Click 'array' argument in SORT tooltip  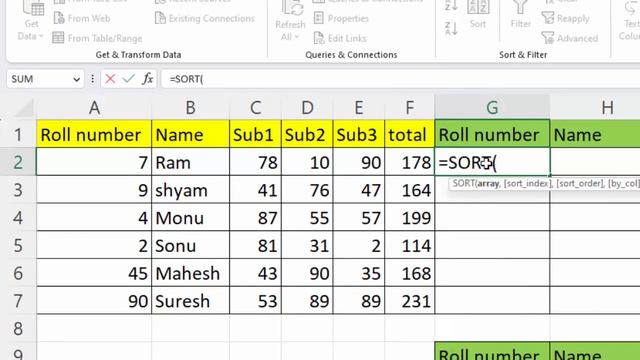coord(488,184)
